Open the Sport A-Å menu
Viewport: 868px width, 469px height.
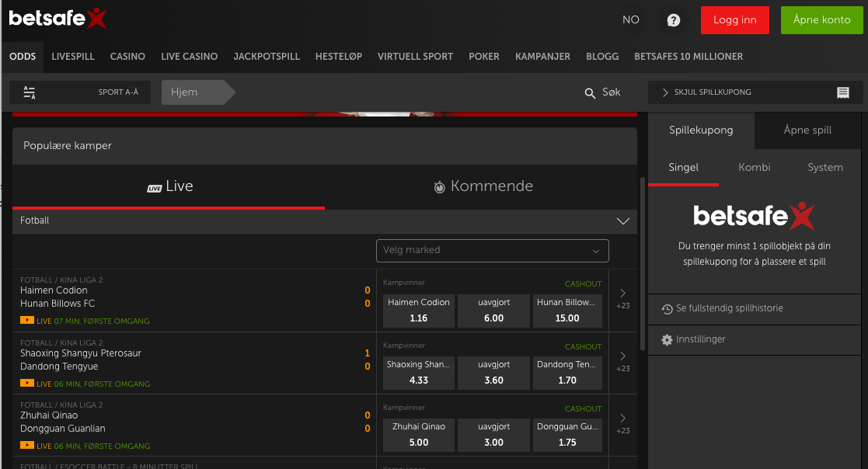coord(80,92)
